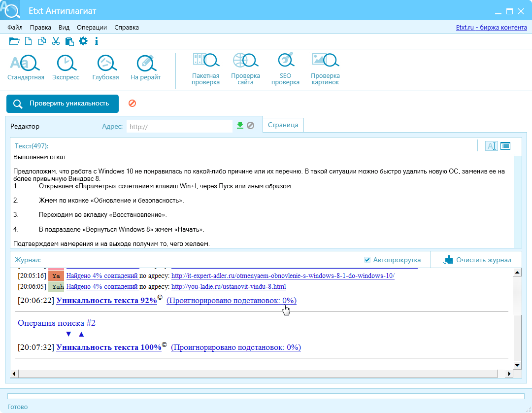The height and width of the screenshot is (413, 532).
Task: Click the text editor vertical scrollbar
Action: [518, 201]
